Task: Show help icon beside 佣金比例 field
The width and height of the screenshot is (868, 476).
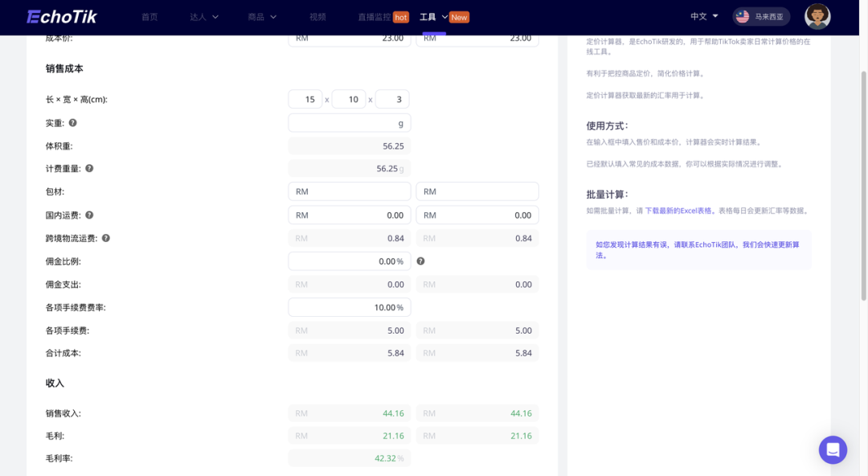Action: pyautogui.click(x=420, y=261)
